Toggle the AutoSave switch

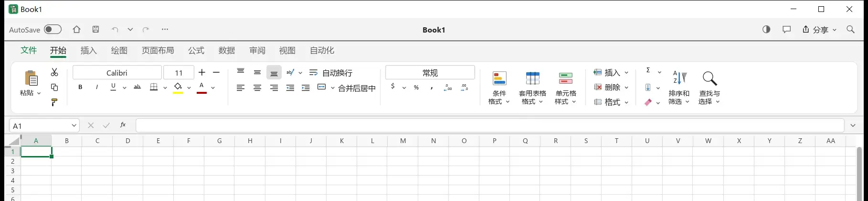[x=53, y=30]
